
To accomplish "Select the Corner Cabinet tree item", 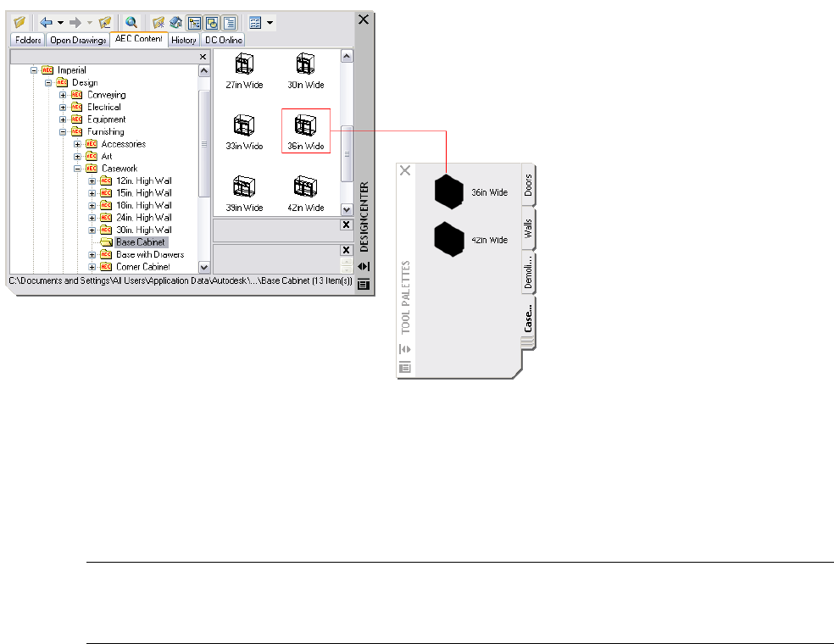I will 143,267.
